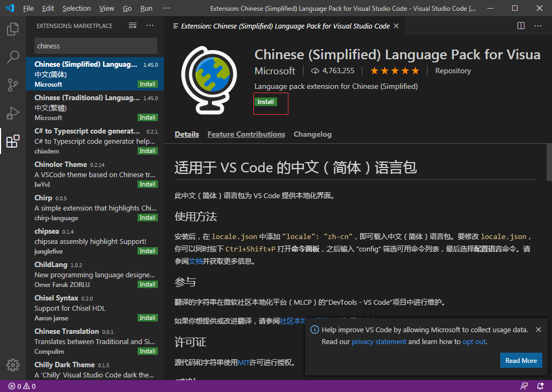Open the Manage gear menu

13,365
